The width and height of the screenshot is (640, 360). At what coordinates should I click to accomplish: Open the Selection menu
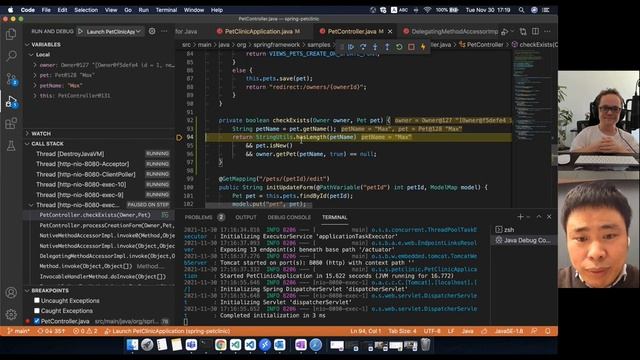[x=86, y=10]
